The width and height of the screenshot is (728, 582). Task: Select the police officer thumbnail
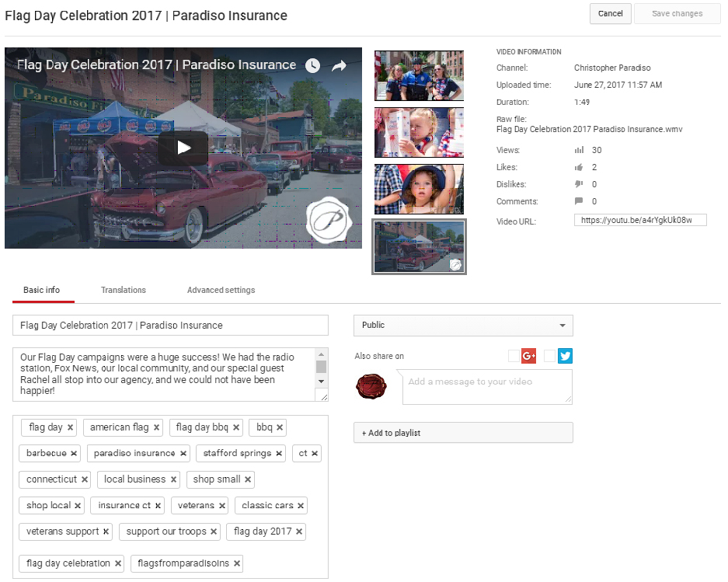coord(419,75)
